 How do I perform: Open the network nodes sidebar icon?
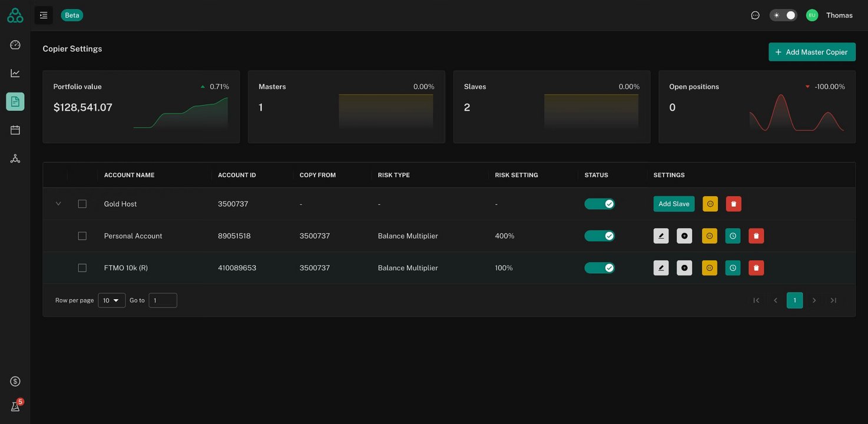click(x=15, y=158)
